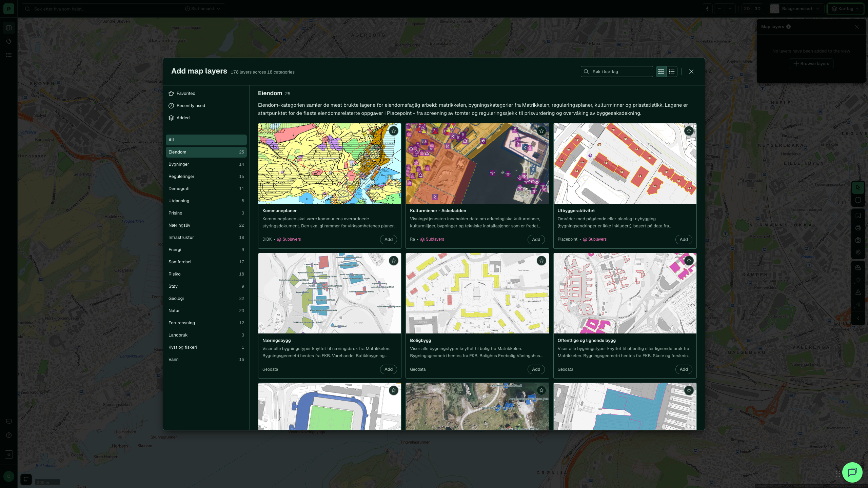Open the Bakgrunnskart dropdown
868x488 pixels.
(796, 9)
